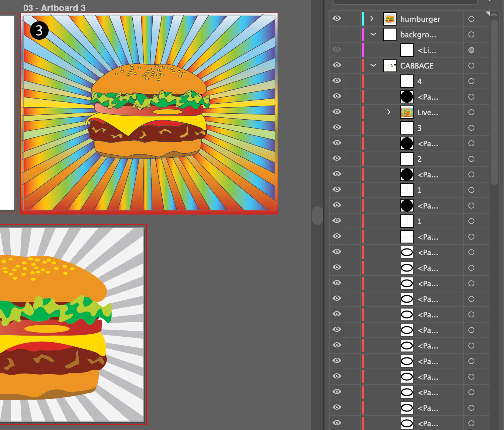
Task: Collapse the backgro... layer
Action: click(x=373, y=34)
